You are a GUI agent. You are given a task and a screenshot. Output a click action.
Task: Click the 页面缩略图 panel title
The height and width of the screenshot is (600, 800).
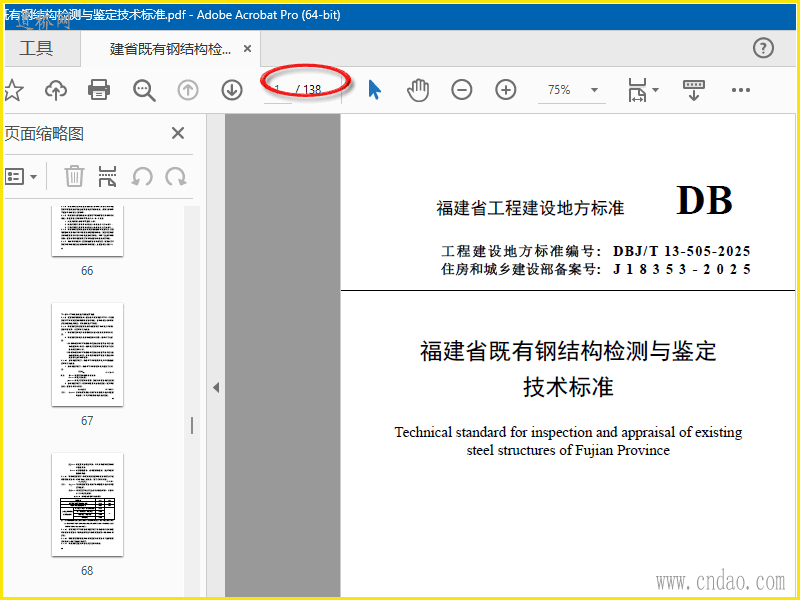[44, 133]
